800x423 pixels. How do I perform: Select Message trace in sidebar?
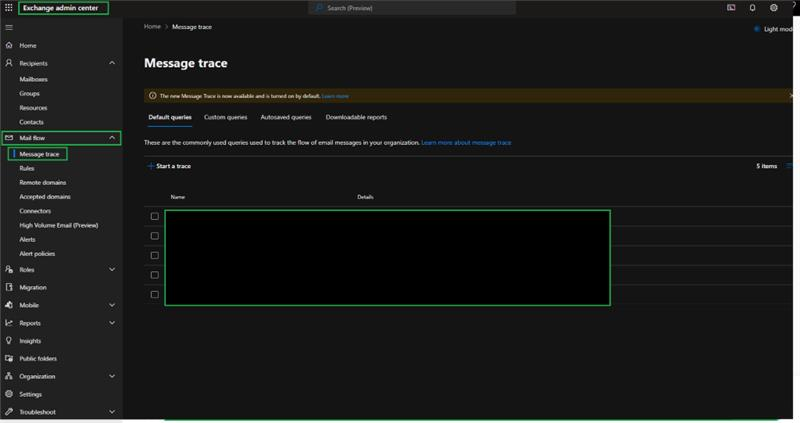point(39,154)
